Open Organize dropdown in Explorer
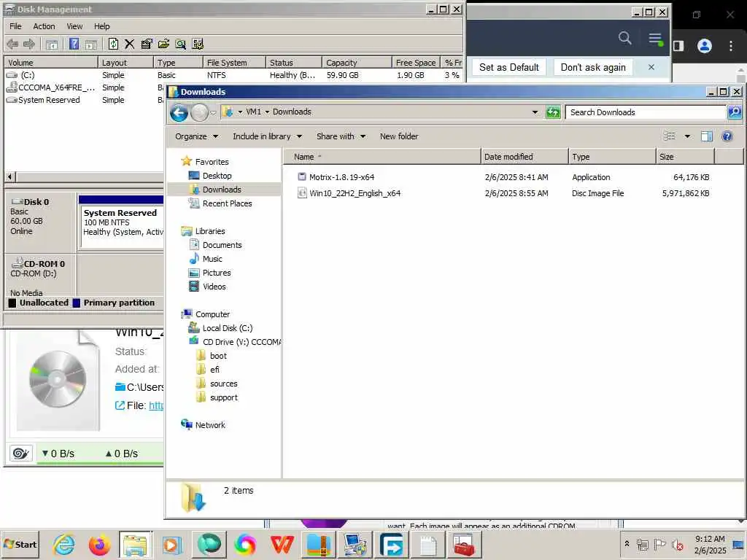Image resolution: width=747 pixels, height=560 pixels. pyautogui.click(x=196, y=136)
